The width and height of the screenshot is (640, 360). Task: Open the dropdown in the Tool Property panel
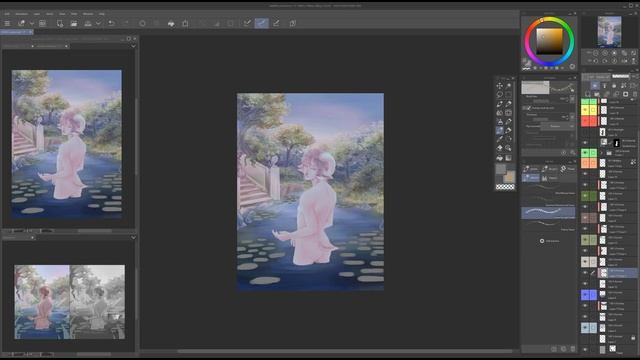pyautogui.click(x=557, y=126)
